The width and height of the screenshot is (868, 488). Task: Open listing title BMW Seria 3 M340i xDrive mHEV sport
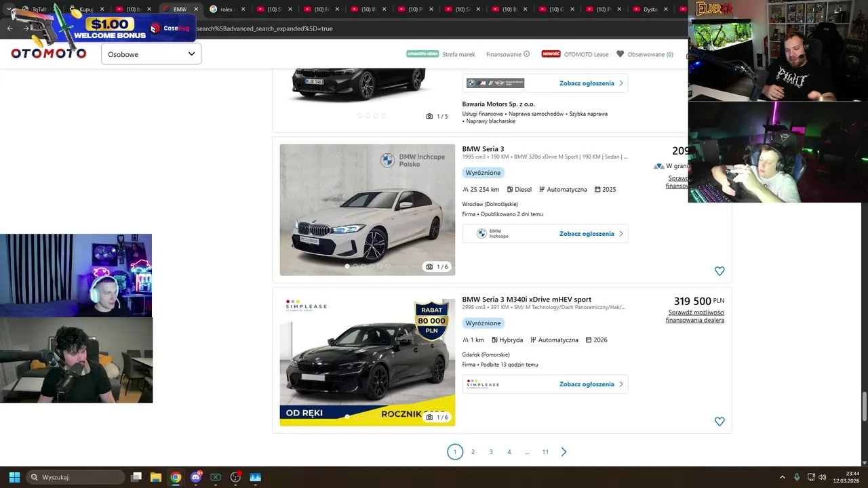[x=527, y=300]
